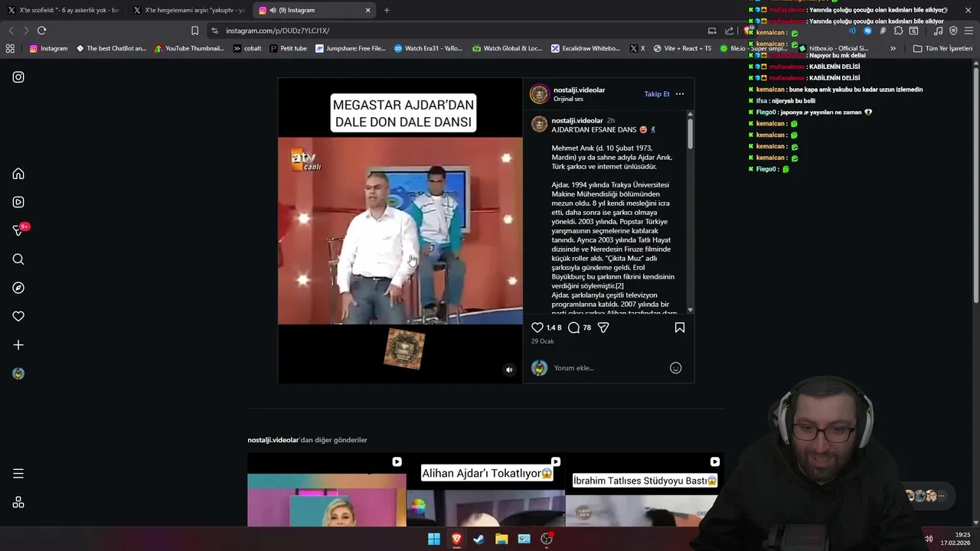Mute video with speaker icon
Viewport: 980px width, 551px height.
(x=509, y=370)
